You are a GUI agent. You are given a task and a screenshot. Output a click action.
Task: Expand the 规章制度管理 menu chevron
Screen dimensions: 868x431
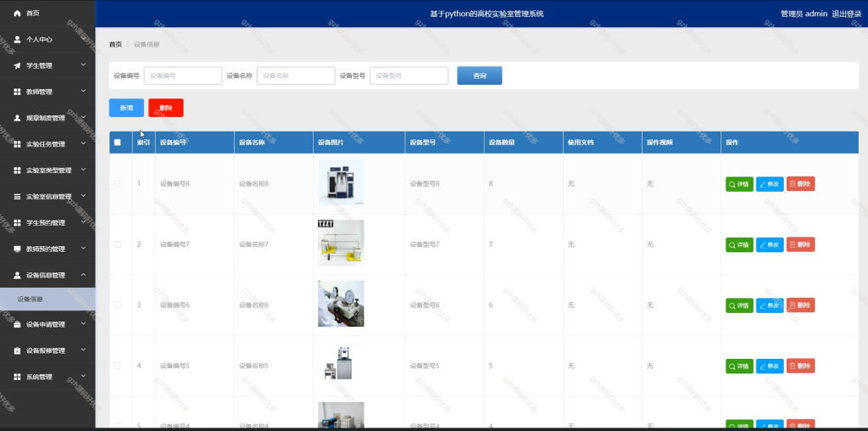pyautogui.click(x=83, y=117)
